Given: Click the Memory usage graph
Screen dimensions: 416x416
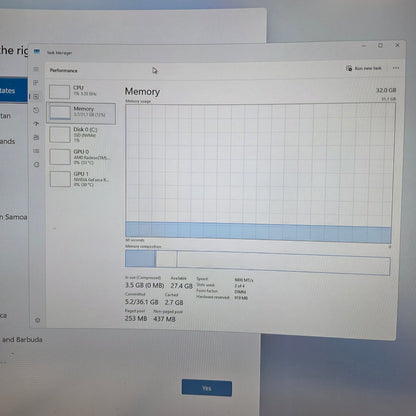Looking at the screenshot, I should [x=259, y=174].
